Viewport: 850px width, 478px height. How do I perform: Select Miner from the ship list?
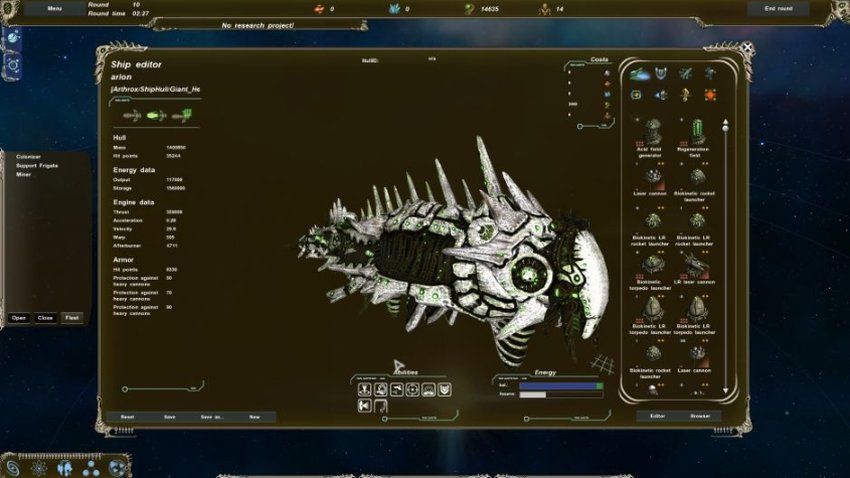coord(23,175)
